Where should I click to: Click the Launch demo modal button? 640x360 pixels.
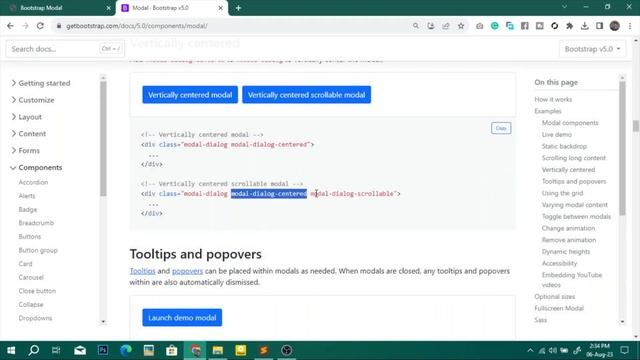click(x=182, y=318)
